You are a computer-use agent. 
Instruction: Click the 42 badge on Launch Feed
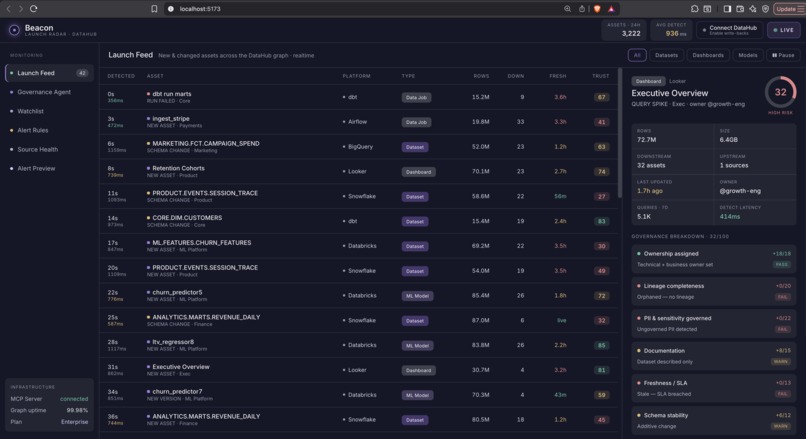pos(82,73)
